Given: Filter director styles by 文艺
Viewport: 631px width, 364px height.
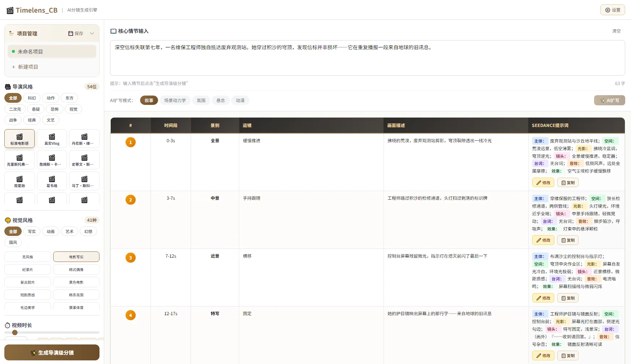Looking at the screenshot, I should click(51, 120).
